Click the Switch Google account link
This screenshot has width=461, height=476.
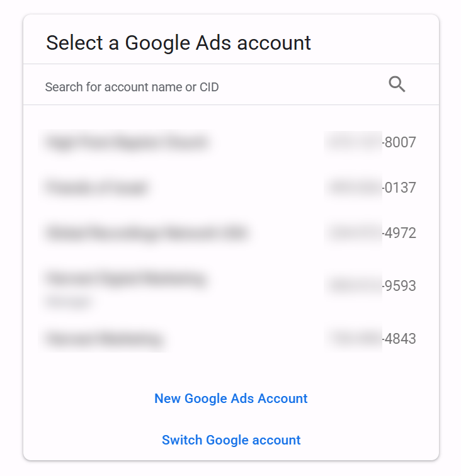click(230, 440)
